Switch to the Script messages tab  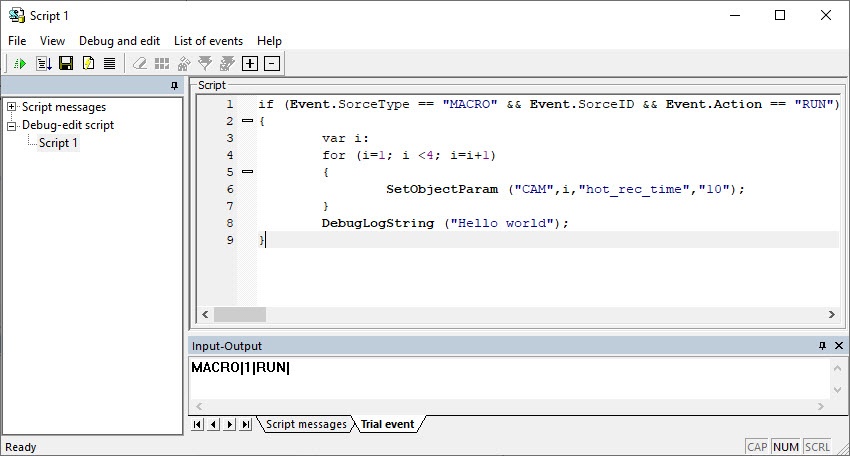[x=306, y=424]
